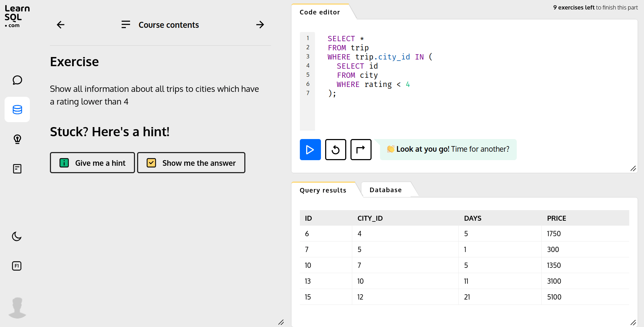Open the notes page icon in sidebar
This screenshot has width=644, height=327.
17,169
